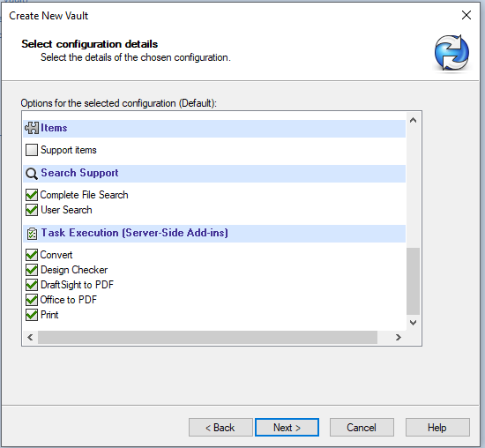Click the list's scroll down arrow
The width and height of the screenshot is (485, 448).
coord(413,323)
